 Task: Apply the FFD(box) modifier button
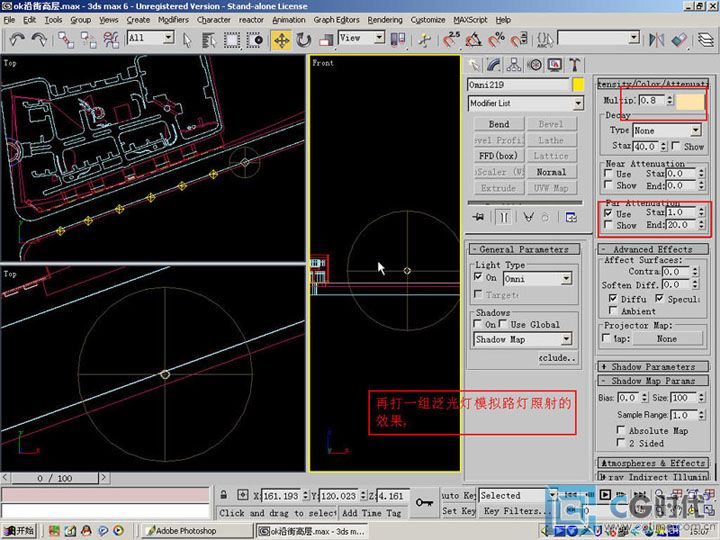pyautogui.click(x=499, y=156)
